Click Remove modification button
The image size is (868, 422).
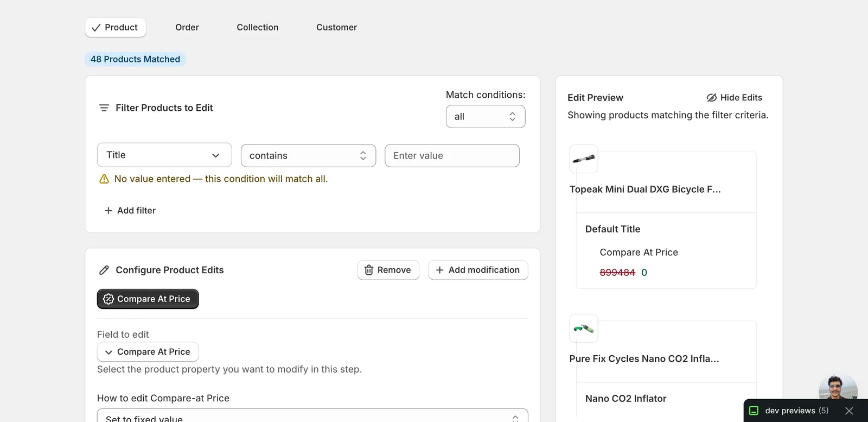click(x=388, y=270)
